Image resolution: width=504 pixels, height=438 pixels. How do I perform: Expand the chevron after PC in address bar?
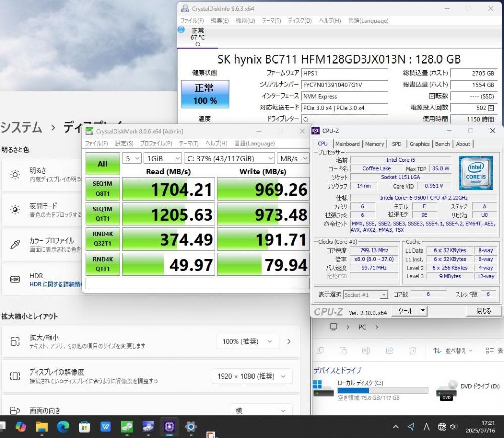point(376,327)
